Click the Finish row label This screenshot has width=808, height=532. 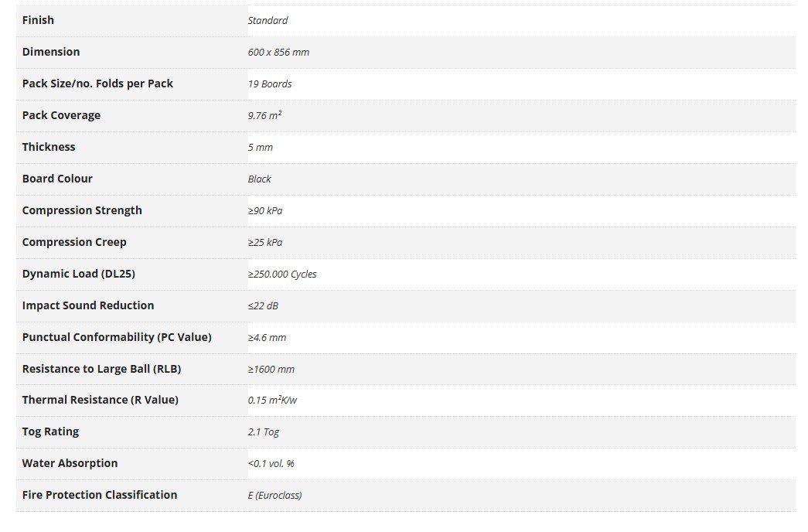(x=38, y=20)
